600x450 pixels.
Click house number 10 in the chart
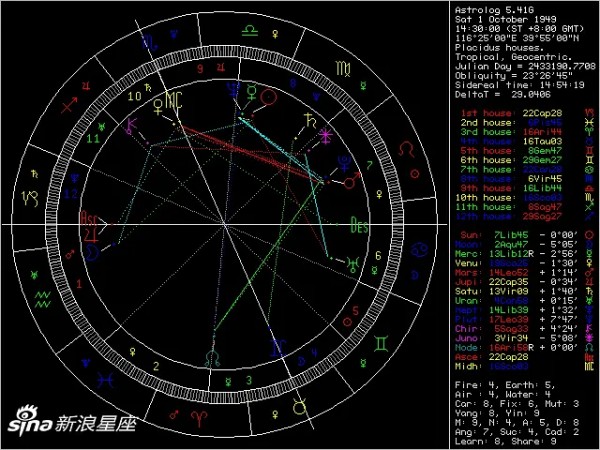(134, 96)
